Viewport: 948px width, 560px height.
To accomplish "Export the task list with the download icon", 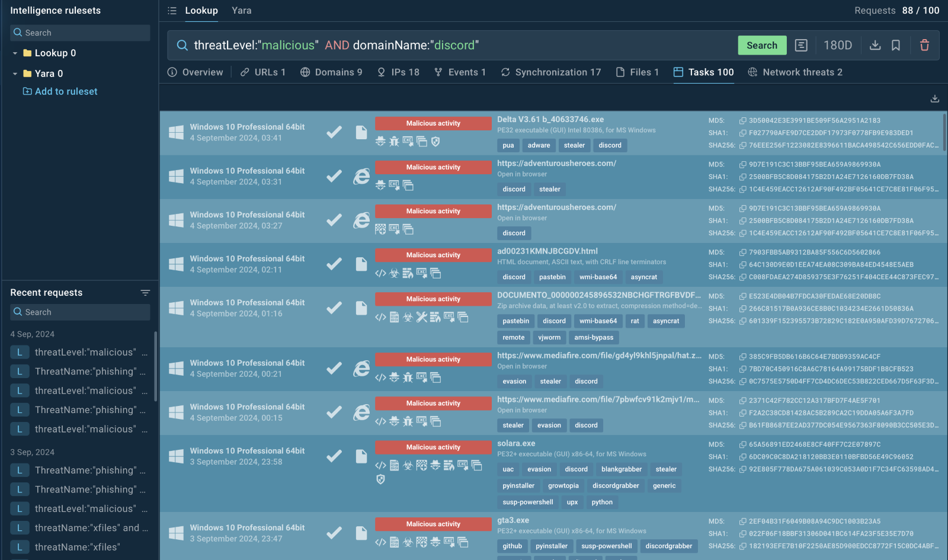I will pos(935,98).
